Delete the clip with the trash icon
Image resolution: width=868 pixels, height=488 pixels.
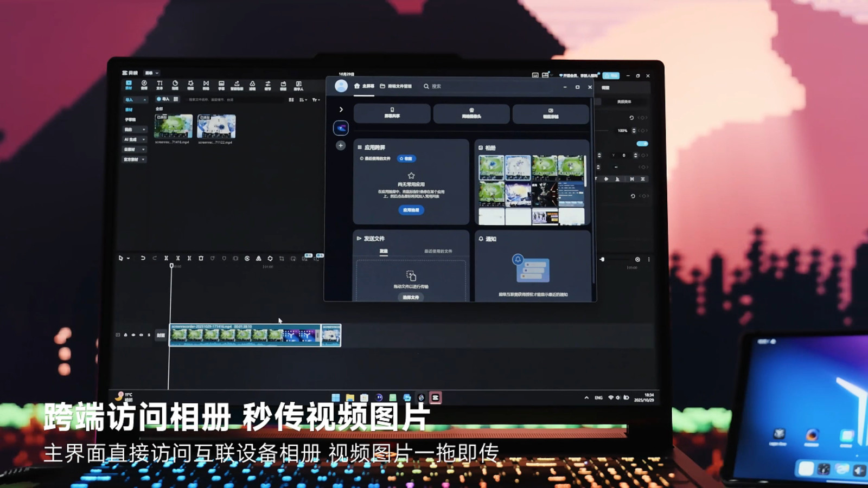pos(201,258)
